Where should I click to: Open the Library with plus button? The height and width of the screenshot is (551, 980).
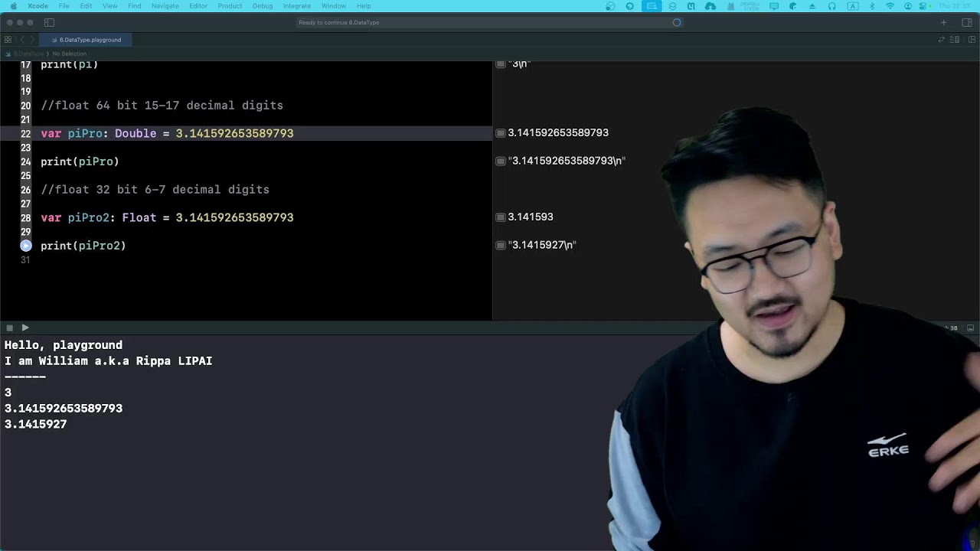pos(943,22)
